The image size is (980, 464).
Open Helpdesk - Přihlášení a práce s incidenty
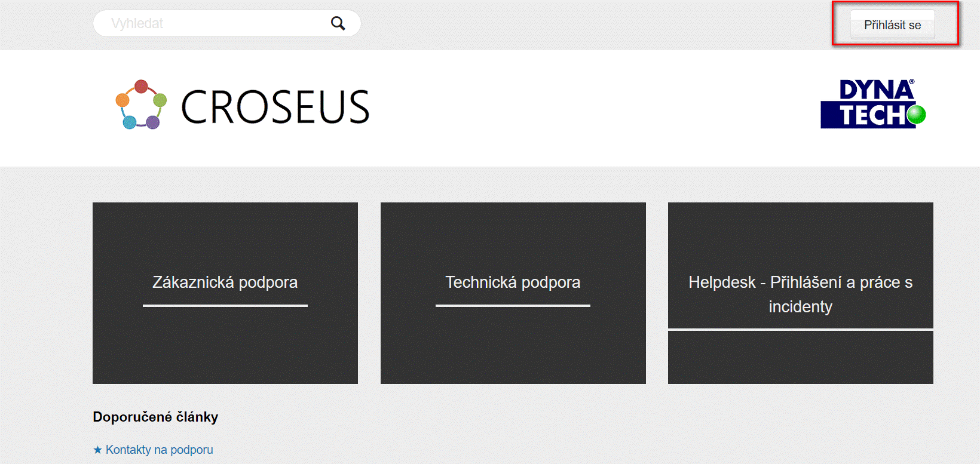click(801, 293)
